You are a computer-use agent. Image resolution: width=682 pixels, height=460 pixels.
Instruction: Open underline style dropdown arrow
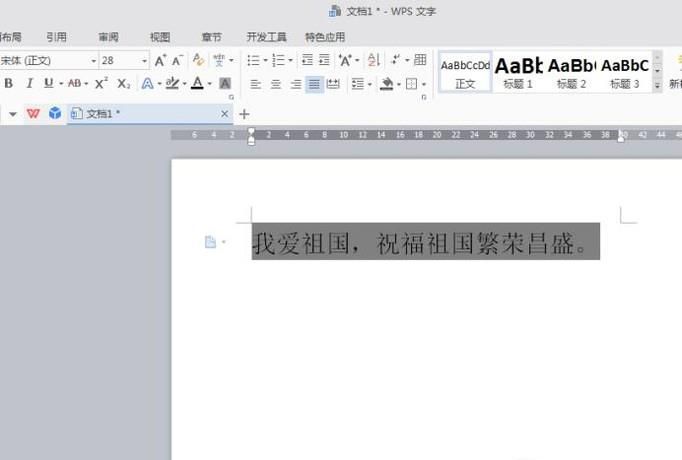pos(61,83)
